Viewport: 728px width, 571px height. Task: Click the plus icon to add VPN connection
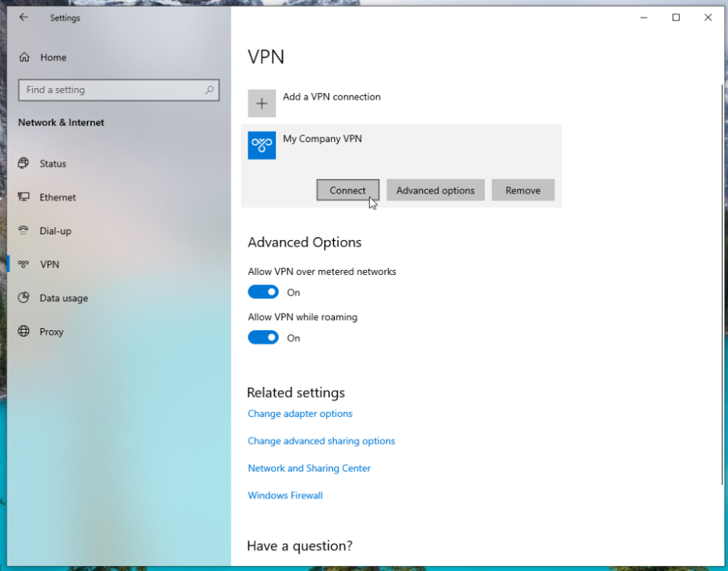click(x=261, y=103)
